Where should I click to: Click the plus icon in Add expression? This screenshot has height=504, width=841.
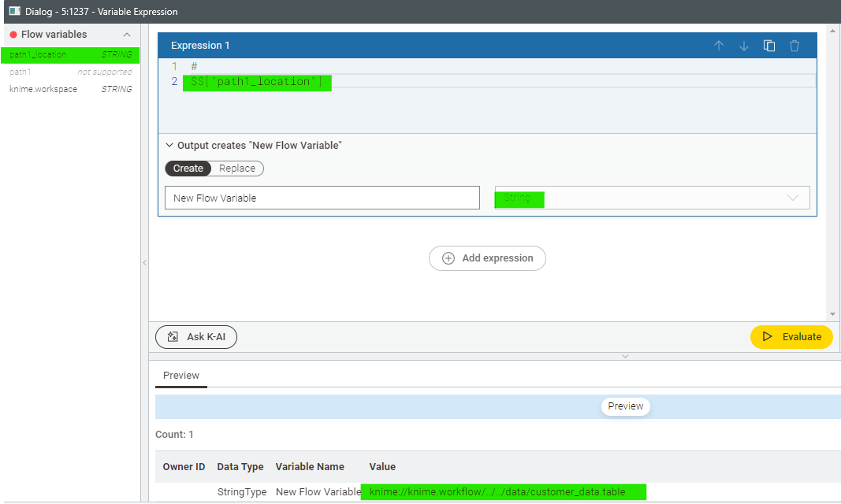pos(448,258)
